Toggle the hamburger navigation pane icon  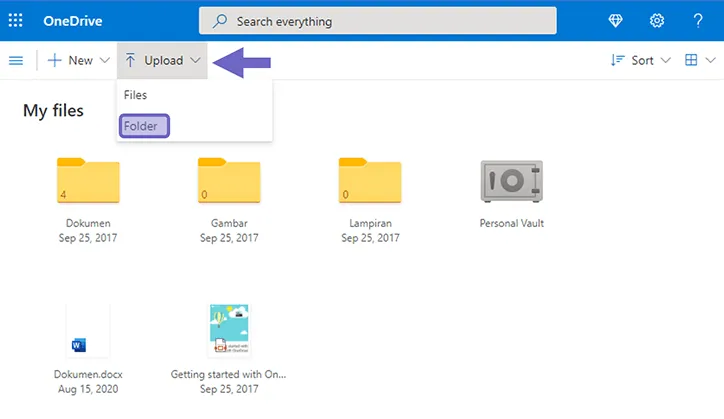16,61
